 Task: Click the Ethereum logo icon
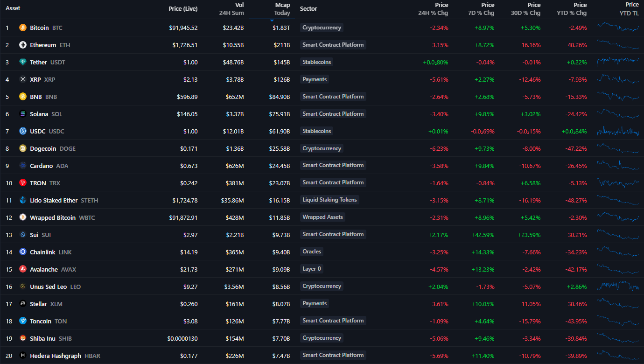[x=22, y=45]
